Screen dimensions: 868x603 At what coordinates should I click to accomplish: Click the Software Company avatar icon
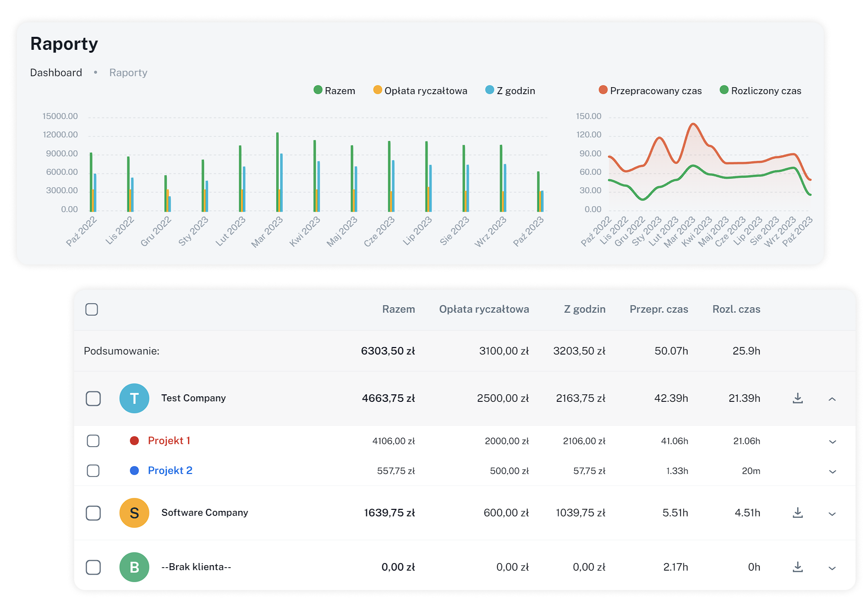coord(134,513)
